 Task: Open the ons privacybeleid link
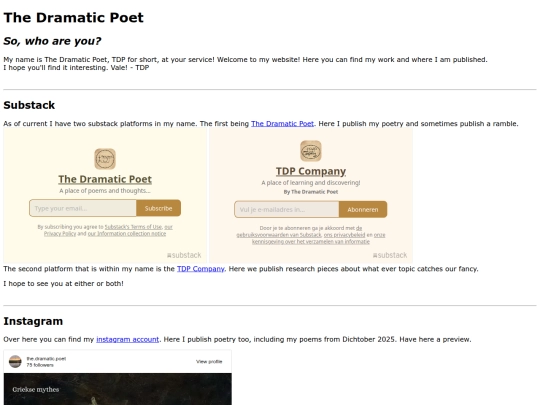click(344, 235)
